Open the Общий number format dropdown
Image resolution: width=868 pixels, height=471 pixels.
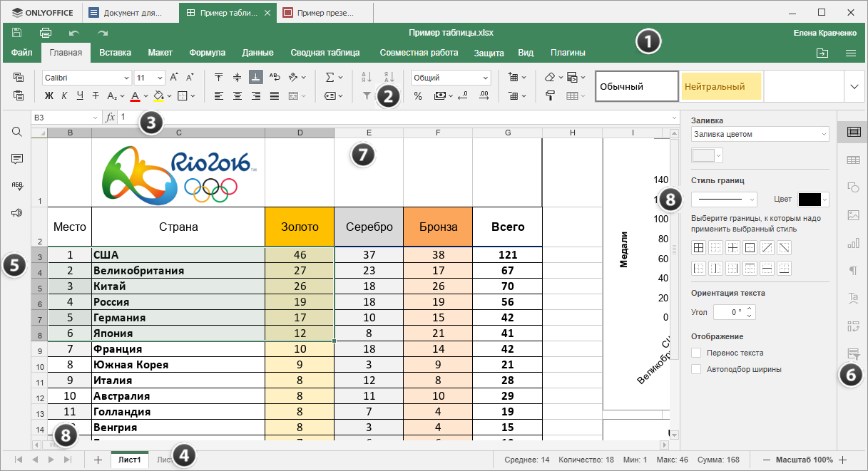(x=486, y=78)
